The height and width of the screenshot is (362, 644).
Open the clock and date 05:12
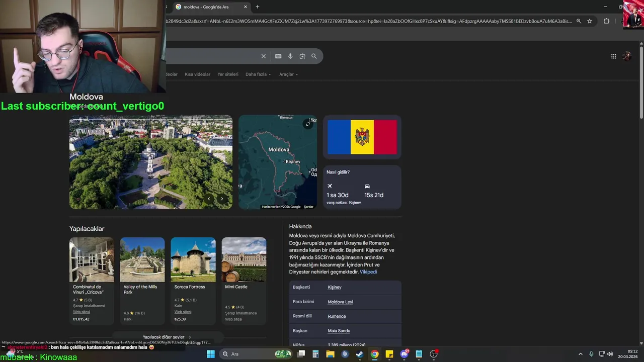click(628, 354)
